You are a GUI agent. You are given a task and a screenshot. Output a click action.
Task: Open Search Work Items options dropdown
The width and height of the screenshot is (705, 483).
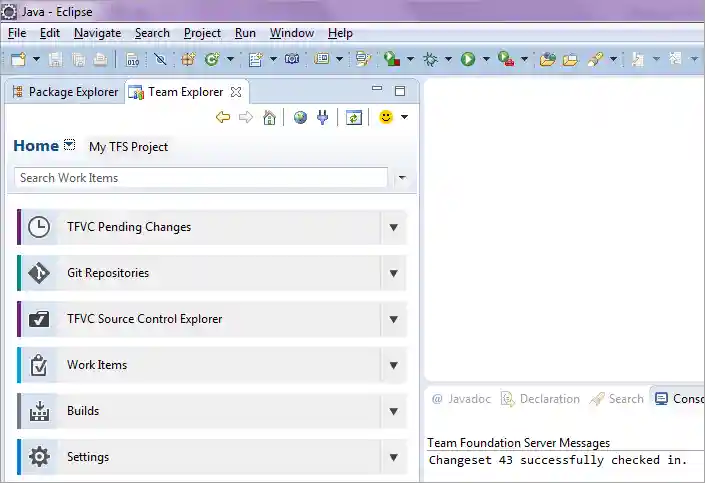(x=402, y=178)
